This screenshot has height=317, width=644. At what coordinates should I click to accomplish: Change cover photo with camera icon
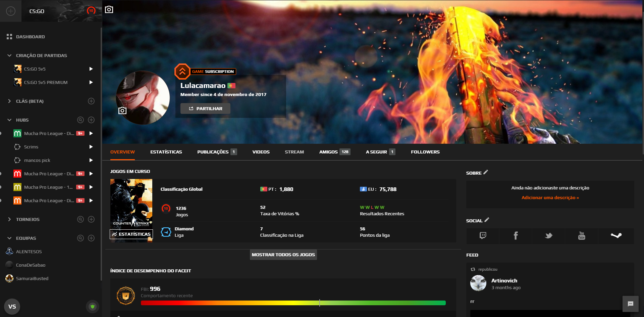point(109,9)
